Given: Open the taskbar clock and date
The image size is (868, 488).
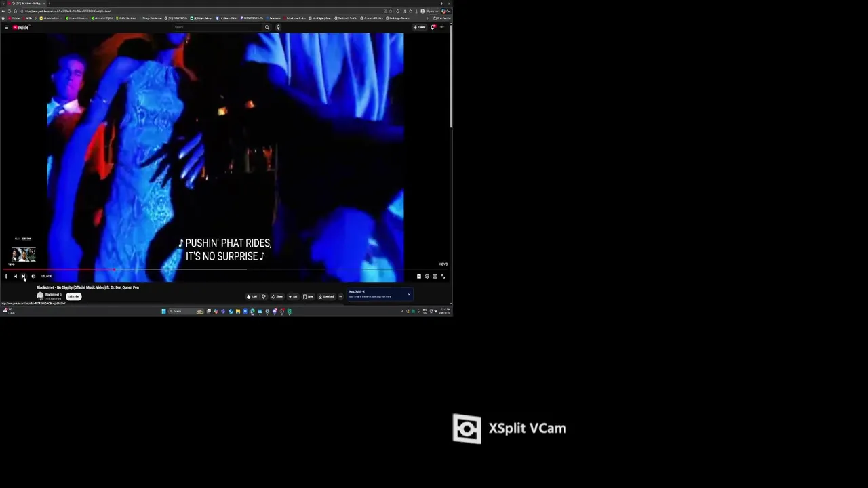Looking at the screenshot, I should (x=446, y=312).
